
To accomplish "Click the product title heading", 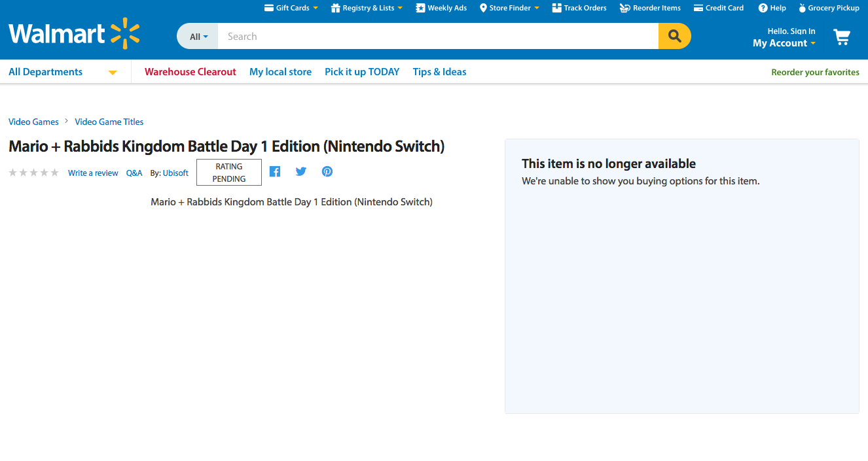I will 226,146.
